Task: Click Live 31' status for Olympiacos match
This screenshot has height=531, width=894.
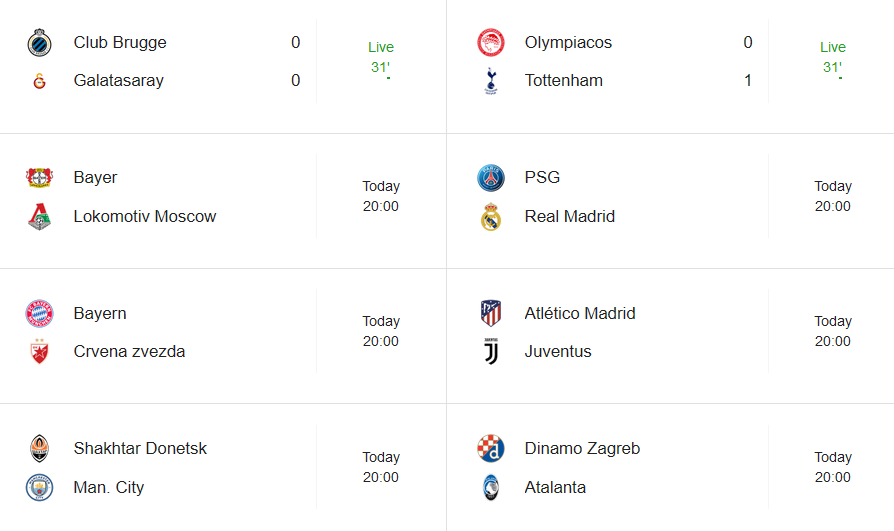Action: (x=832, y=57)
